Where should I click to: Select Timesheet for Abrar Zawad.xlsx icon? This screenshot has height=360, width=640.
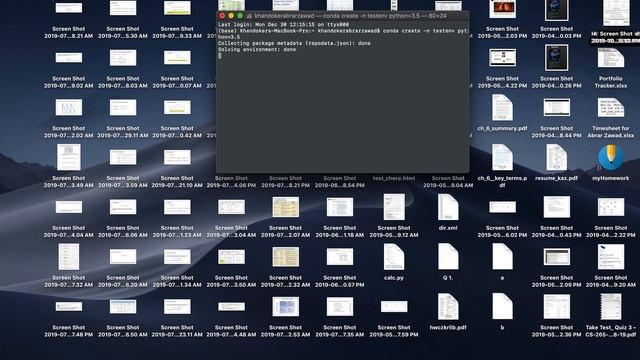tap(611, 108)
